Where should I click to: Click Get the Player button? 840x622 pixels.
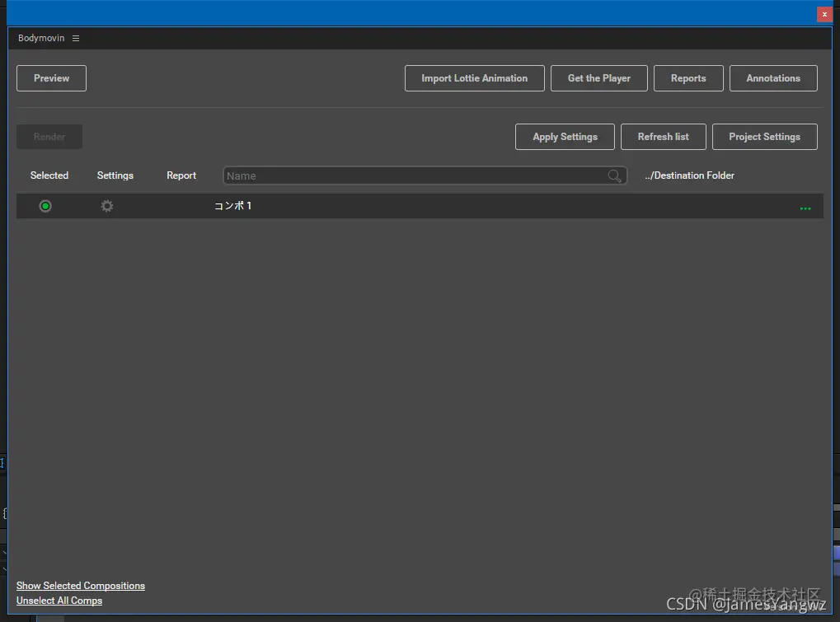(599, 78)
